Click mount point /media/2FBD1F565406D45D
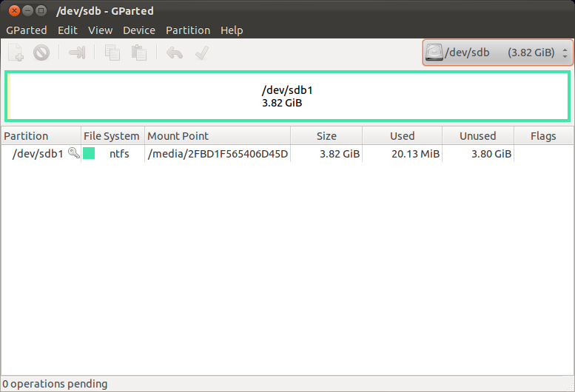Screen dimensions: 575x392 tap(218, 154)
